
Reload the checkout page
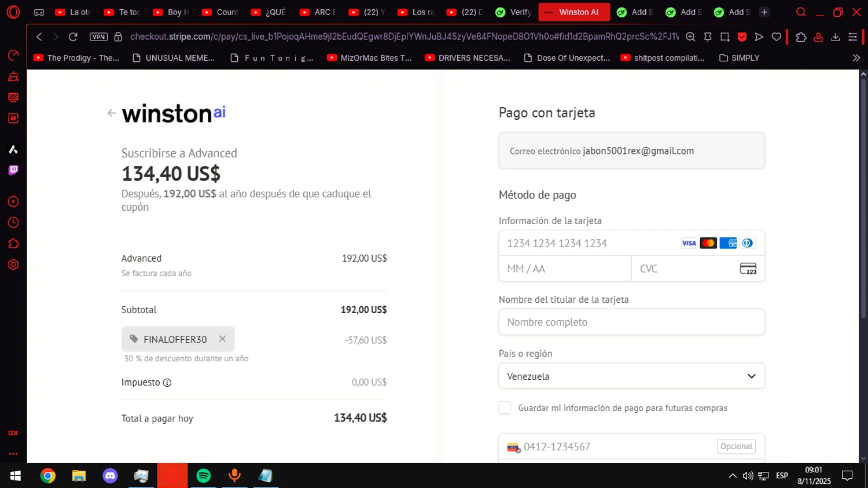(73, 36)
